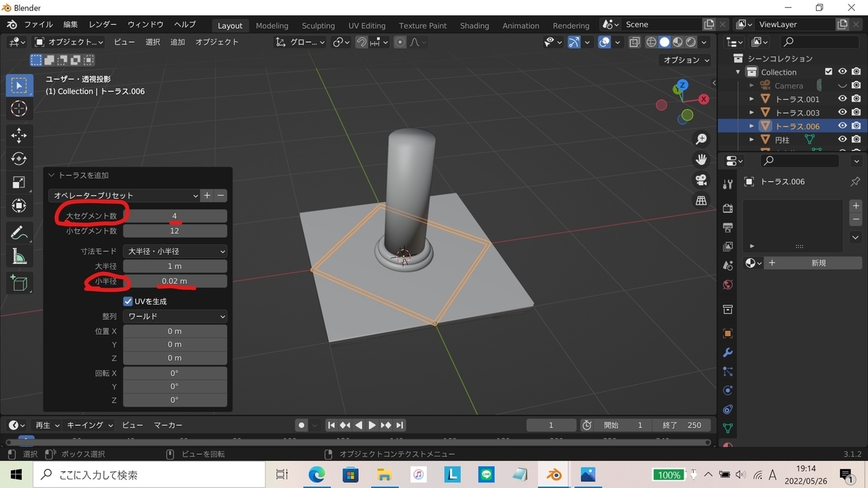Open the Output properties tab
The width and height of the screenshot is (868, 488).
click(x=728, y=228)
